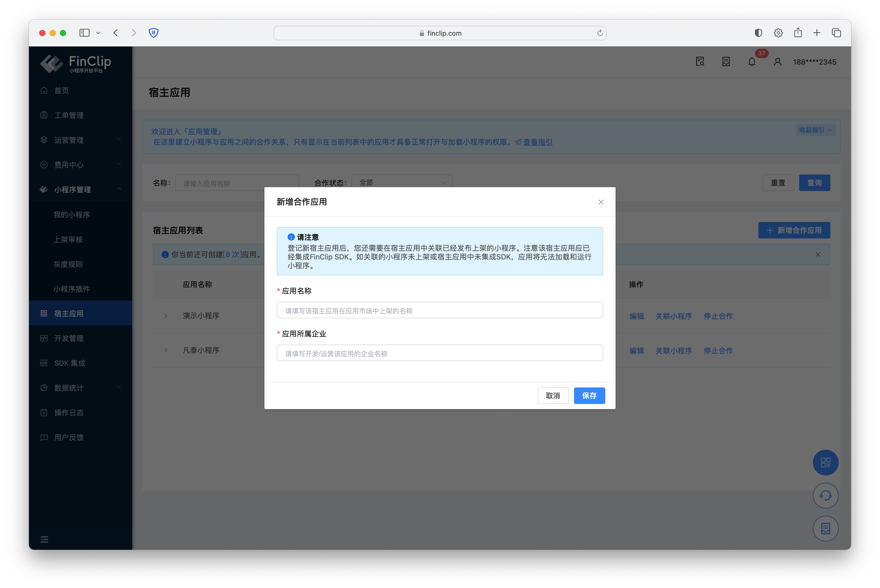Go to SDK 集成 menu item
880x588 pixels.
pyautogui.click(x=70, y=363)
